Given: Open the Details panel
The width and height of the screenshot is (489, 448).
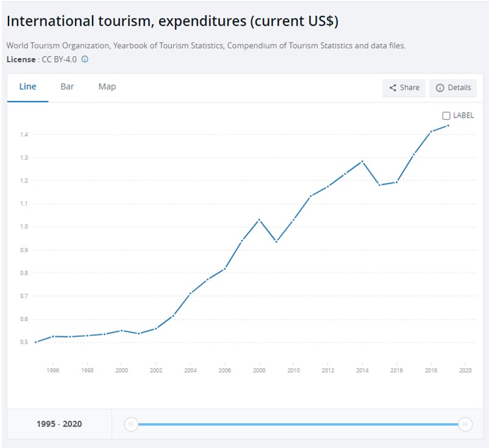Looking at the screenshot, I should [453, 88].
